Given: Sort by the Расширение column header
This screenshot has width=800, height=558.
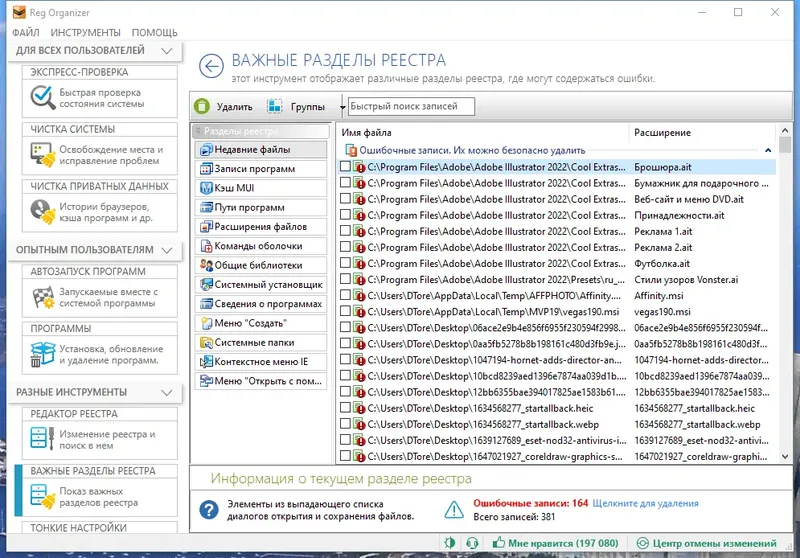Looking at the screenshot, I should coord(702,133).
